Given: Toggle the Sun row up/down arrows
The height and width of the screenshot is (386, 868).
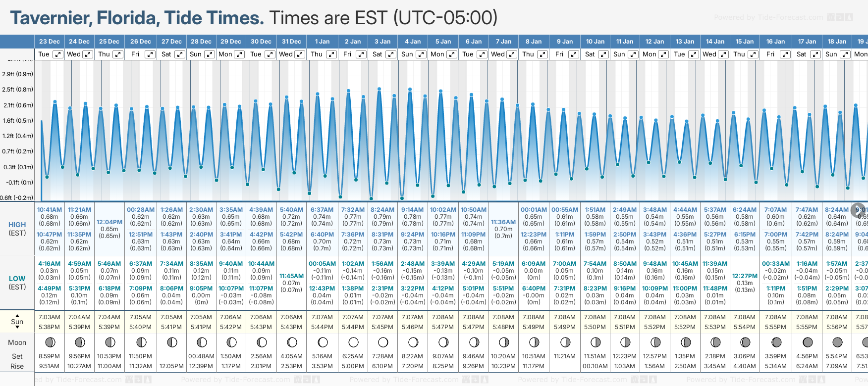Looking at the screenshot, I should [17, 322].
